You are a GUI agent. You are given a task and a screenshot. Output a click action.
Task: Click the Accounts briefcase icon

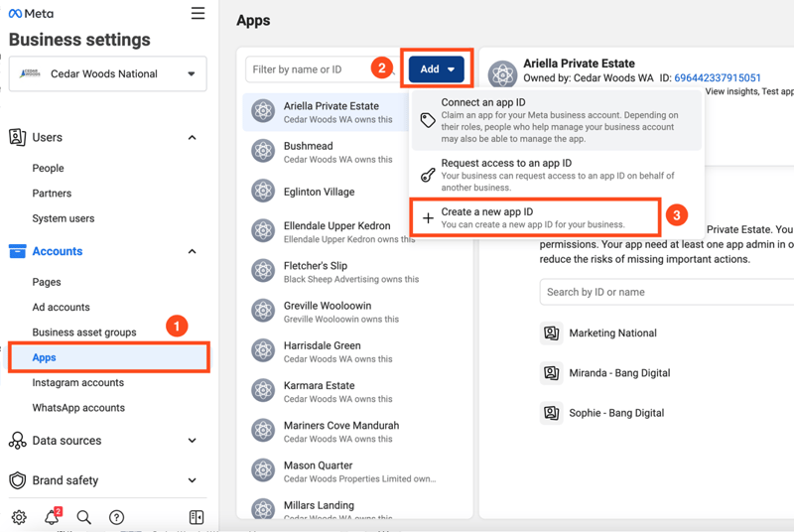[17, 251]
